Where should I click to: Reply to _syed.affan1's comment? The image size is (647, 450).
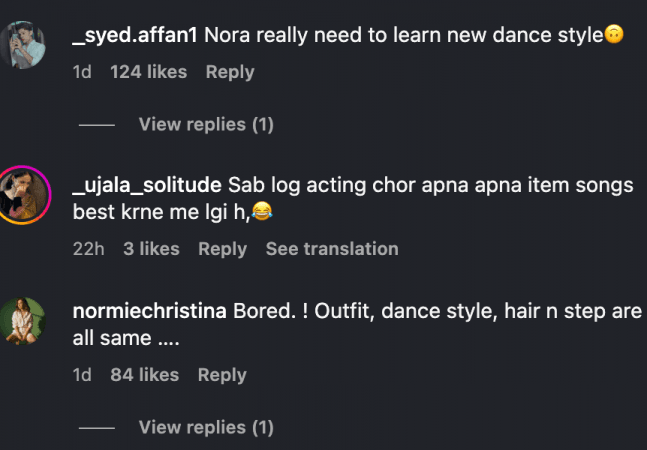229,72
